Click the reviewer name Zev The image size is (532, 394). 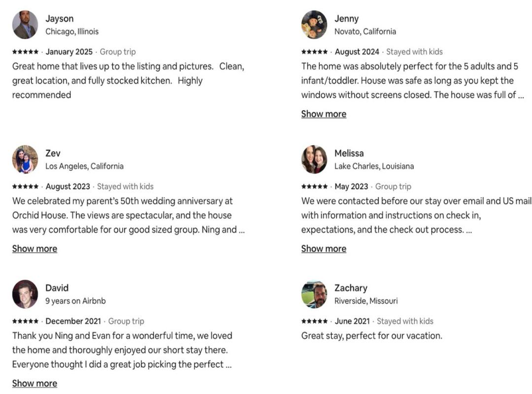[x=53, y=153]
